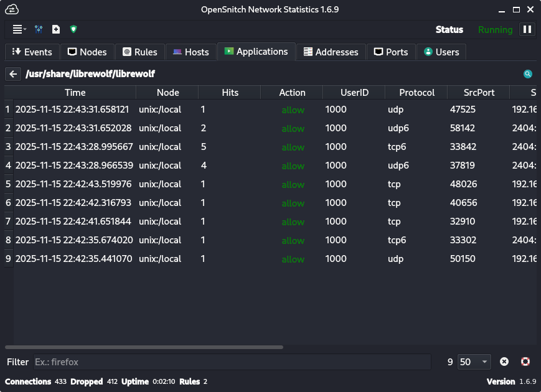Image resolution: width=541 pixels, height=392 pixels.
Task: Expand the rows limit dropdown showing 50
Action: (474, 362)
